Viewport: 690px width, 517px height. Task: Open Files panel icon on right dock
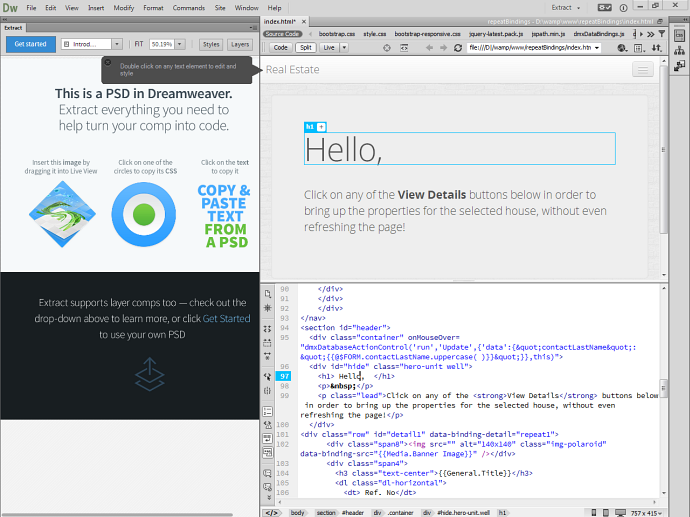point(679,50)
